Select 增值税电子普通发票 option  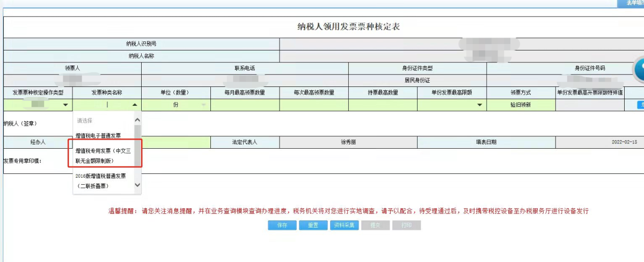(98, 135)
